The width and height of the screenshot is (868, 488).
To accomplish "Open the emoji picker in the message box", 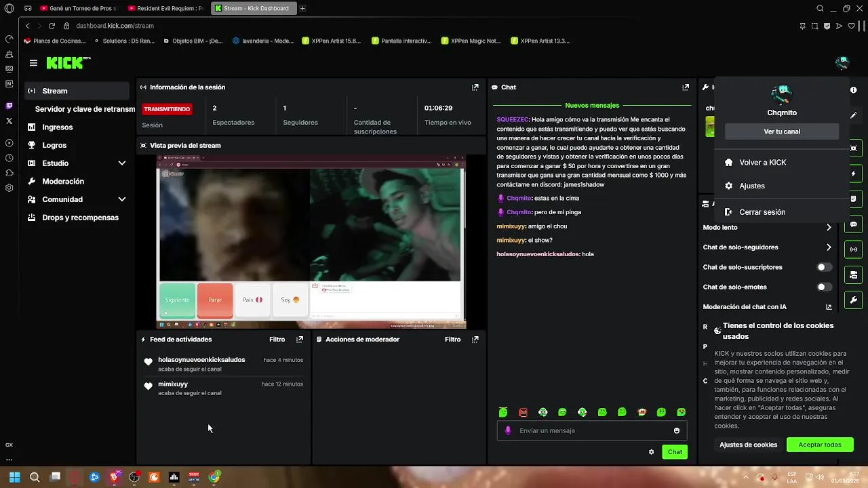I will [x=677, y=430].
